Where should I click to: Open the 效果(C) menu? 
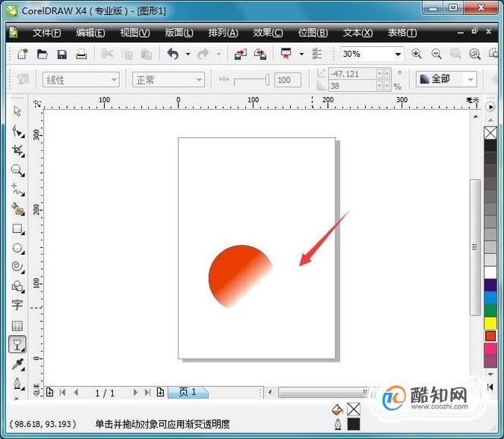(x=268, y=33)
